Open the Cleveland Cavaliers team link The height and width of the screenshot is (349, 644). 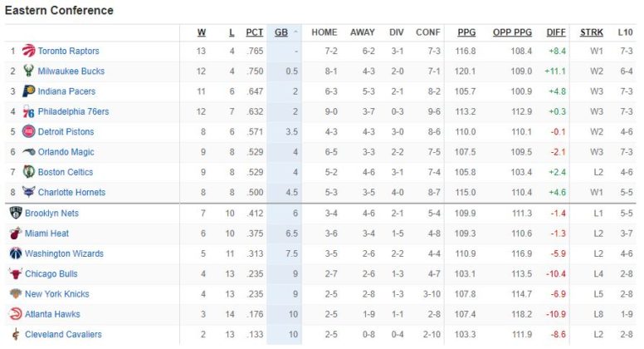(63, 334)
